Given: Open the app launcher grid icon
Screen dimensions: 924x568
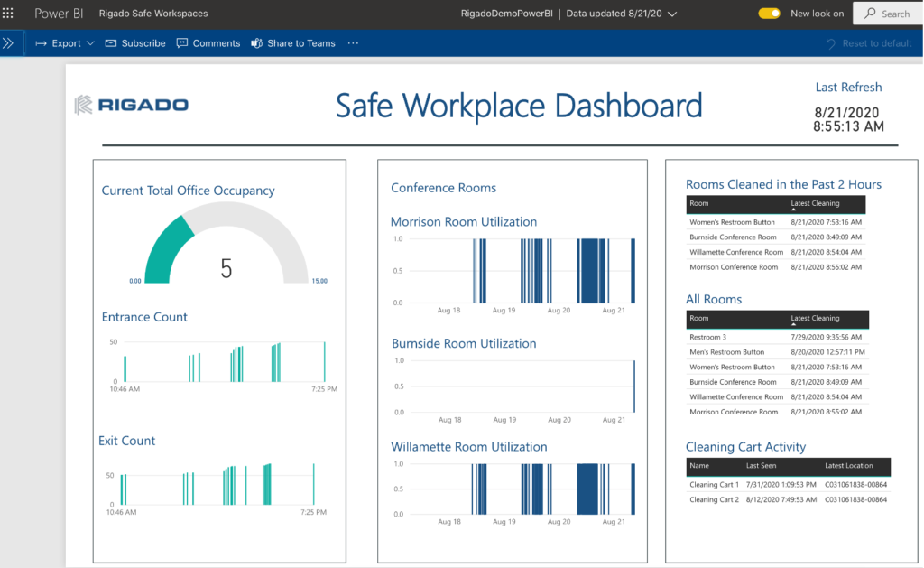Looking at the screenshot, I should tap(7, 13).
